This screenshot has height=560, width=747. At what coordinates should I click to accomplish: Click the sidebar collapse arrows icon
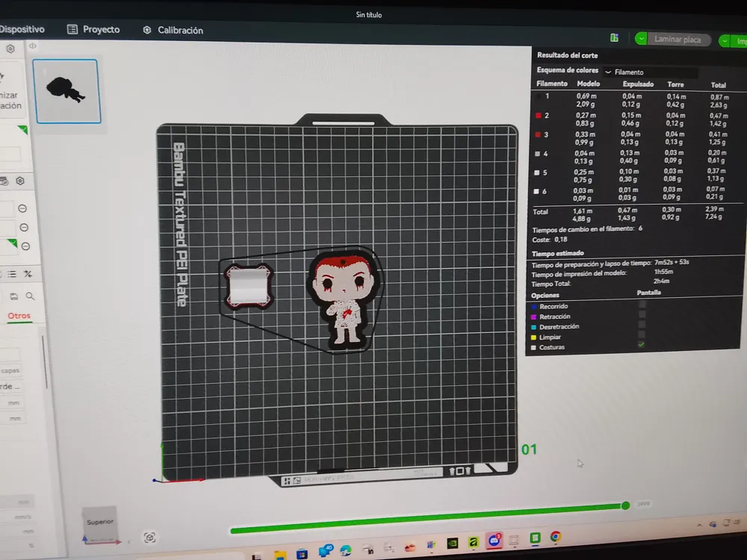coord(32,46)
